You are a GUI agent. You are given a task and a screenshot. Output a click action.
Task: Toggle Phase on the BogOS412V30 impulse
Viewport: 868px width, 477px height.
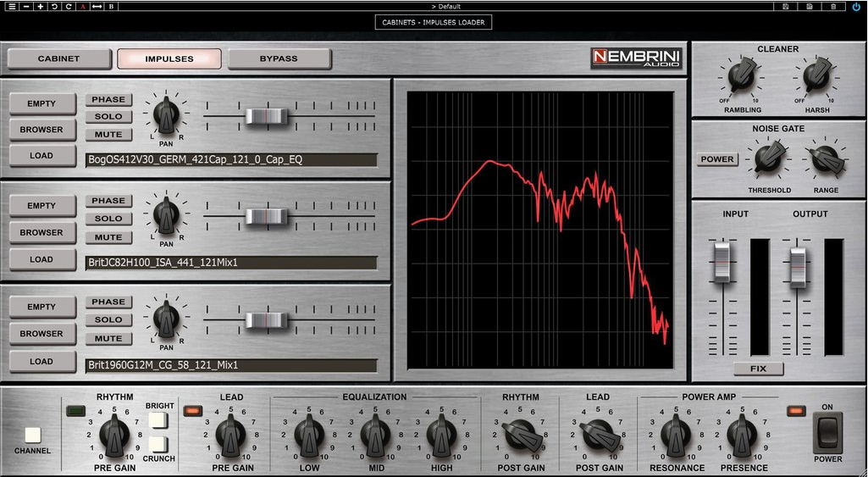tap(108, 100)
